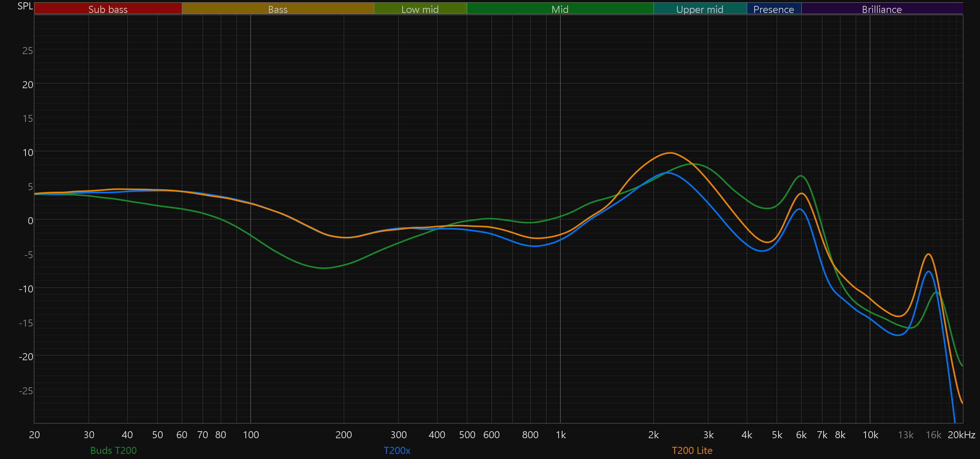Toggle the Buds T200 legend entry
Image resolution: width=980 pixels, height=459 pixels.
tap(113, 450)
